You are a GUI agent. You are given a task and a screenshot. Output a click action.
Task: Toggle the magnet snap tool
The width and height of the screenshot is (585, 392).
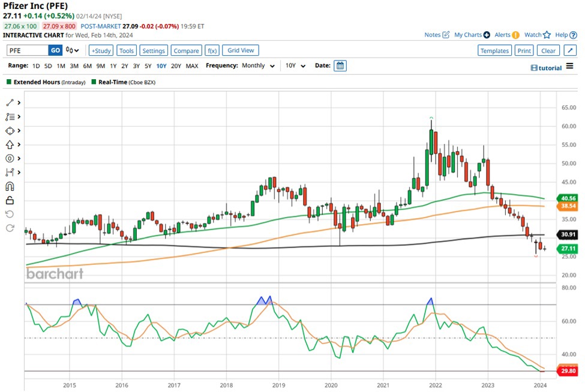pos(10,186)
